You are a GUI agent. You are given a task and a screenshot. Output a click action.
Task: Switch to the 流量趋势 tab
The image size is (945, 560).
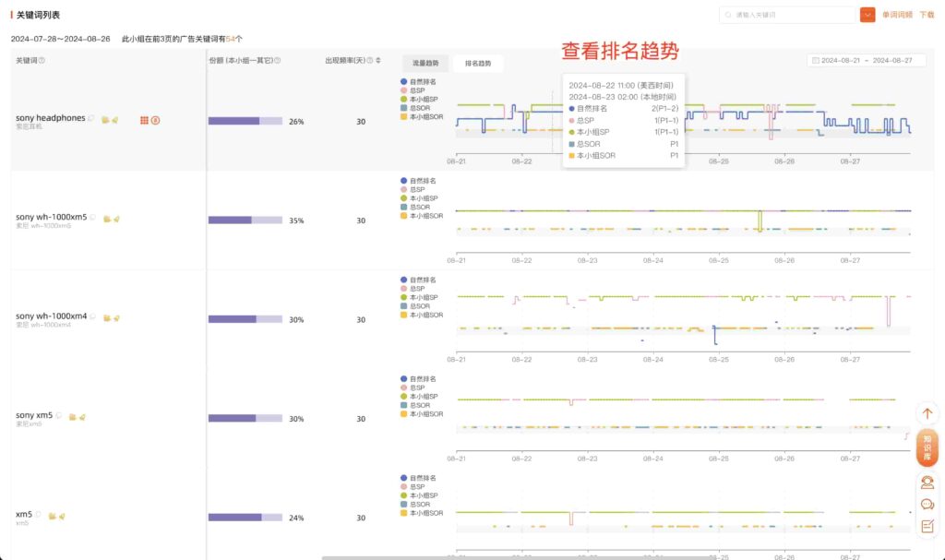[425, 64]
